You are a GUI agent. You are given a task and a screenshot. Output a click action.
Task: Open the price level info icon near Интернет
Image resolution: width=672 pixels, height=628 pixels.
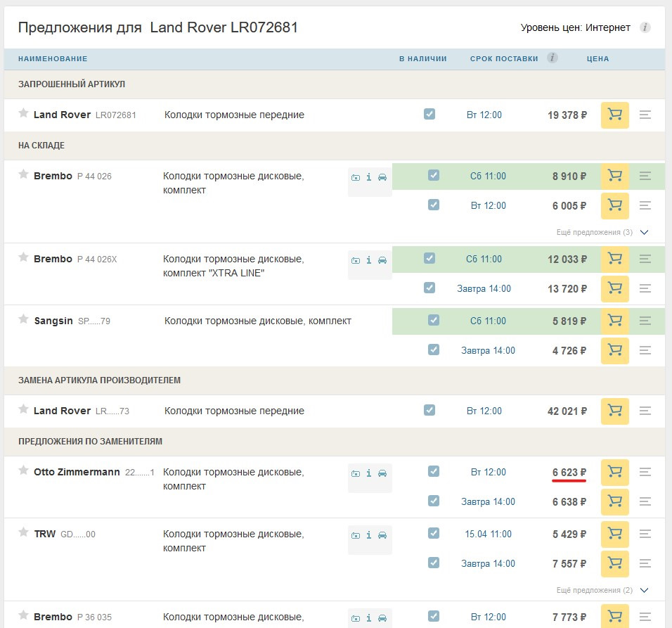coord(645,28)
